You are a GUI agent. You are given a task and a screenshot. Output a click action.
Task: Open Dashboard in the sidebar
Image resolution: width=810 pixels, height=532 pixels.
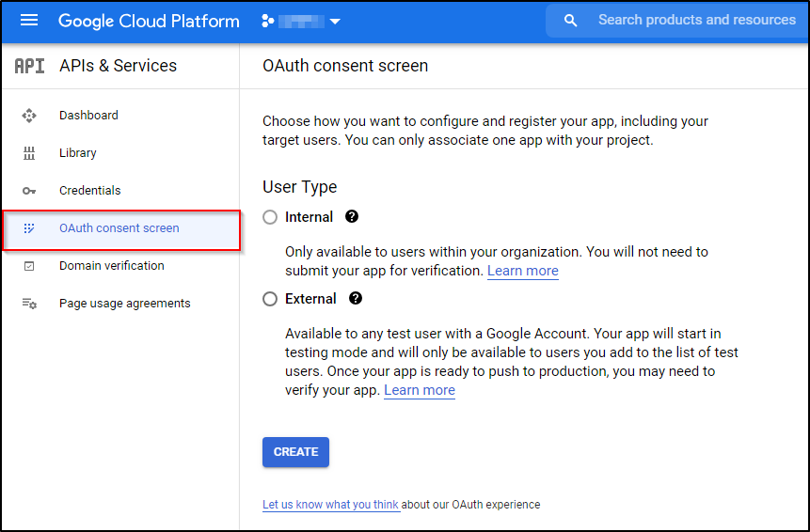pyautogui.click(x=88, y=115)
